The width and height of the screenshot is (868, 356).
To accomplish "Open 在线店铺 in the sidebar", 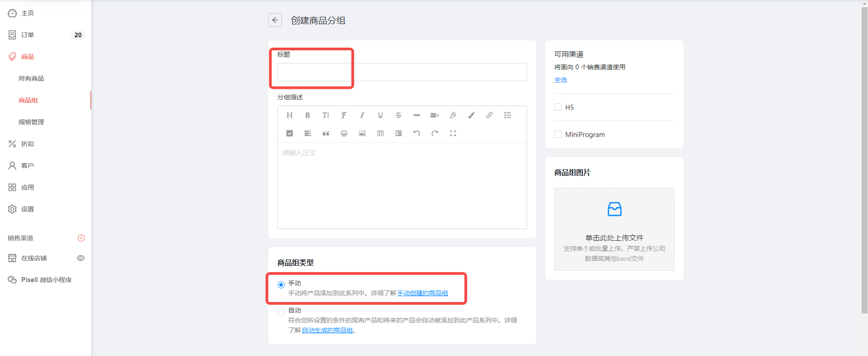I will point(34,258).
